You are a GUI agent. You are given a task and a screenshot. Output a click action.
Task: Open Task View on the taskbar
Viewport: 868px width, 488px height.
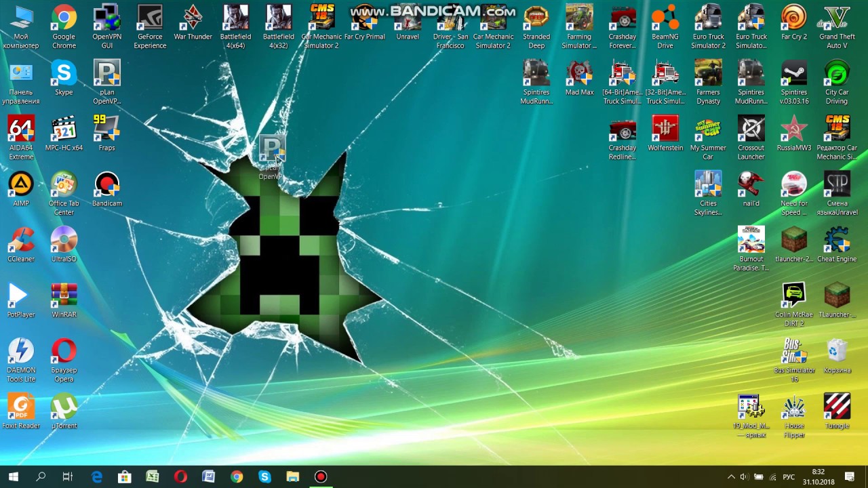coord(68,476)
